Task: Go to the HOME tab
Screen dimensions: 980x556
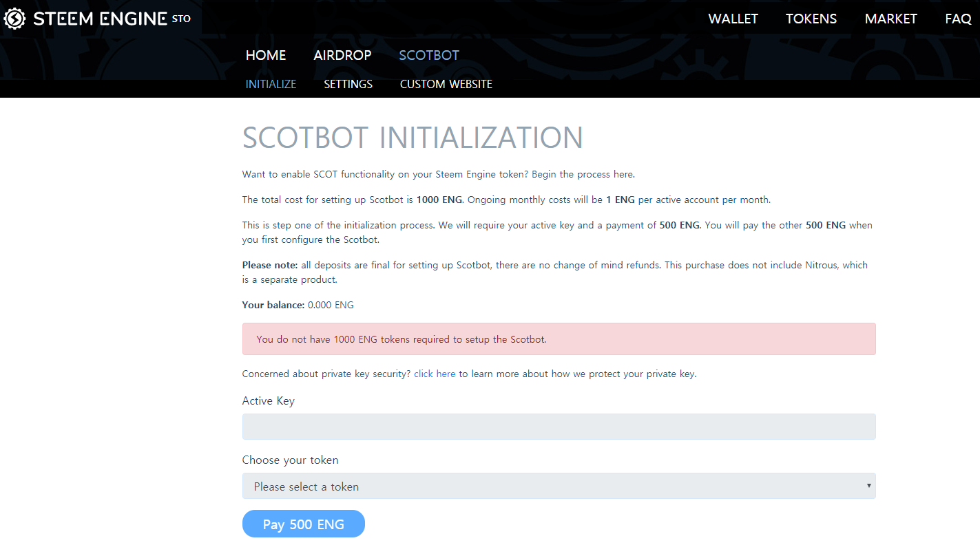Action: pyautogui.click(x=266, y=56)
